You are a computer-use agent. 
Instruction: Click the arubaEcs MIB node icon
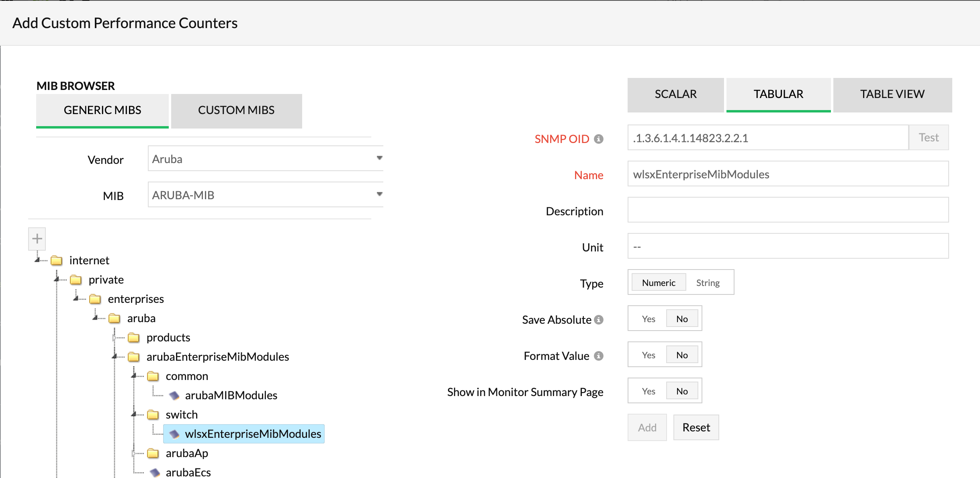pyautogui.click(x=155, y=472)
